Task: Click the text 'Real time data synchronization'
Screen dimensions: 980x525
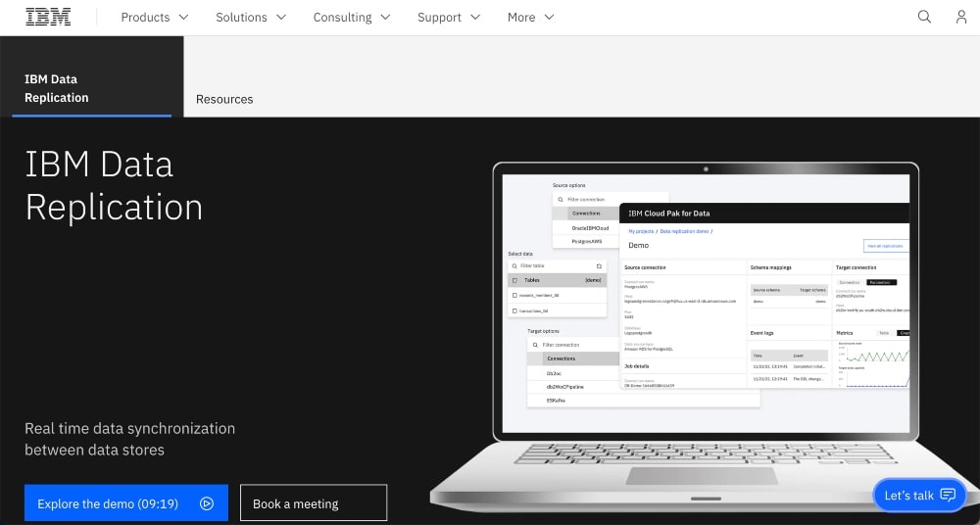Action: click(x=130, y=429)
